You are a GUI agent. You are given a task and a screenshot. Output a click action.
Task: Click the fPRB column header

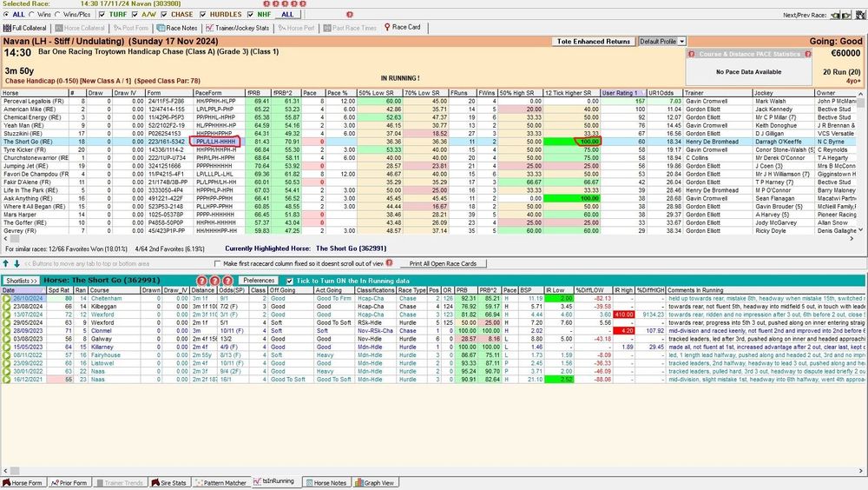(x=258, y=93)
